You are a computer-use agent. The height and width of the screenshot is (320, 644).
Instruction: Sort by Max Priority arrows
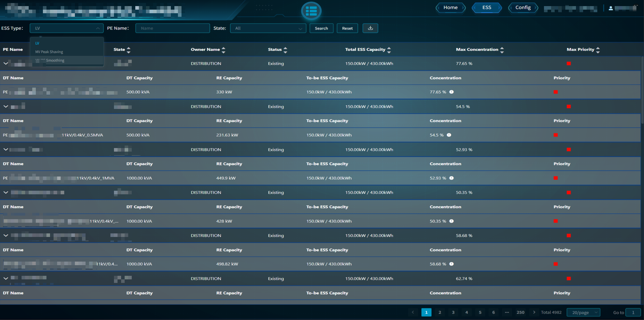(x=598, y=50)
